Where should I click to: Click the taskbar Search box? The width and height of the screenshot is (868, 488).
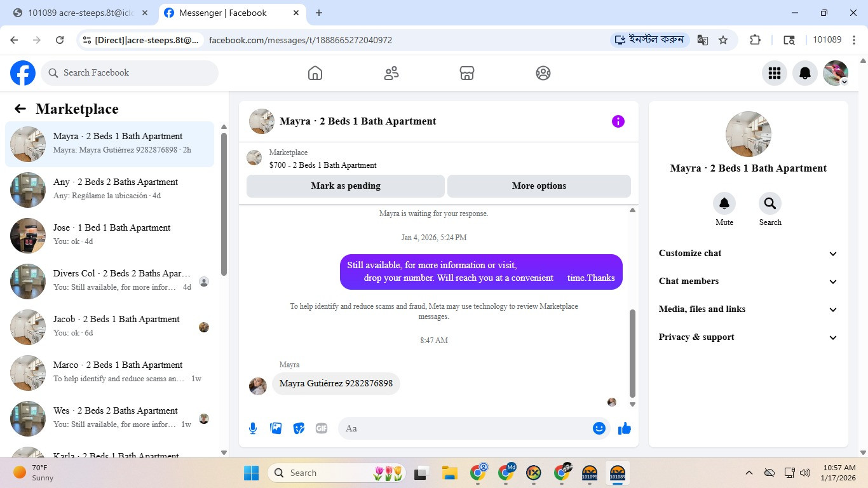338,473
